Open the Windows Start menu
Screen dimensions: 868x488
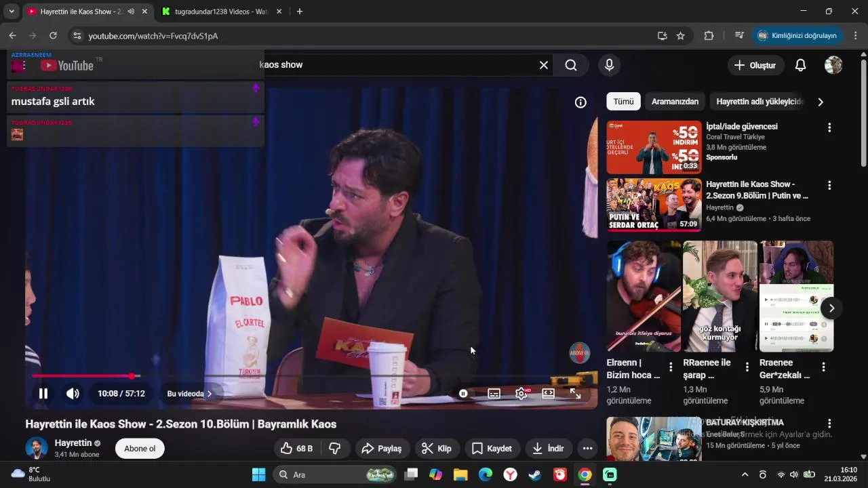(x=258, y=474)
